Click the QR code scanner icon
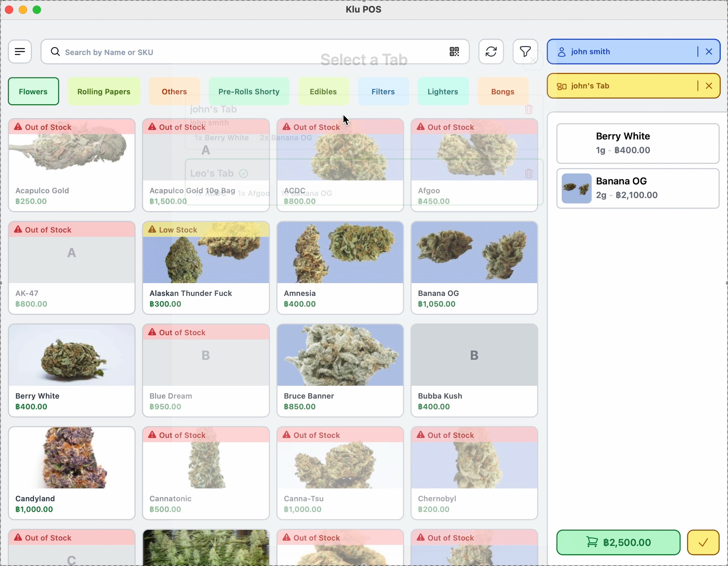The image size is (728, 566). coord(454,52)
